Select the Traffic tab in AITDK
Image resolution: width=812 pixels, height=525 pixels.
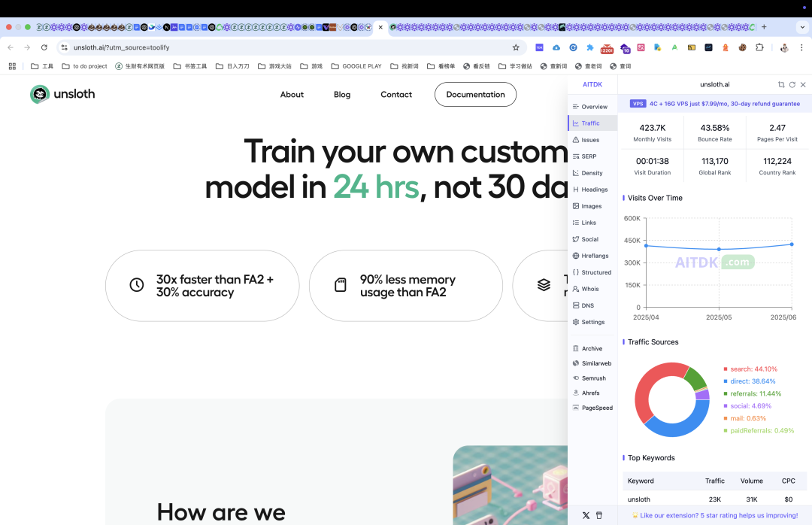(592, 123)
